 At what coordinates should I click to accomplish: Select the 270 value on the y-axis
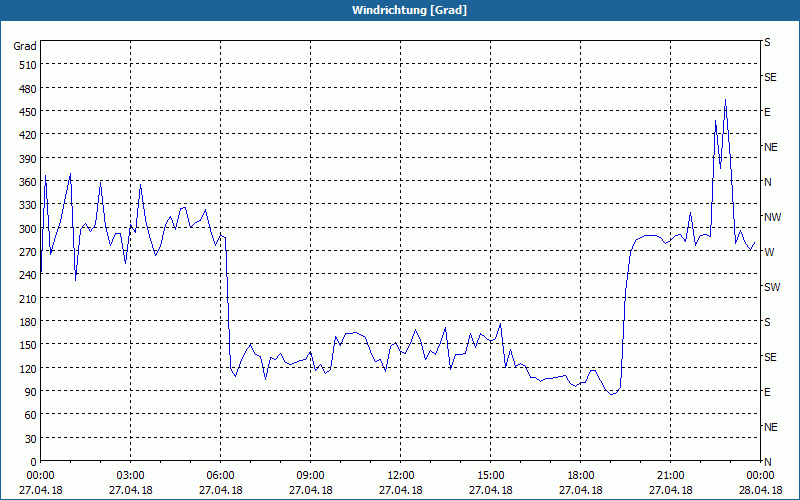28,252
